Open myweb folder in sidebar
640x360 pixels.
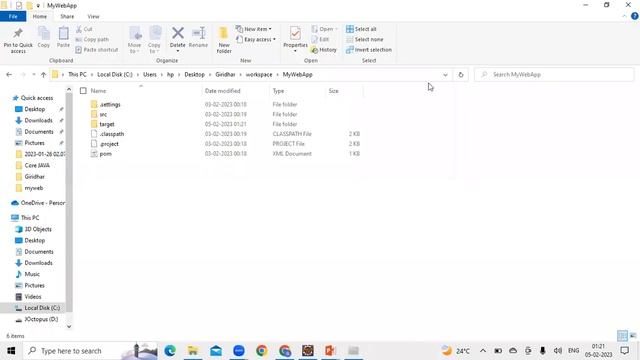pyautogui.click(x=33, y=188)
